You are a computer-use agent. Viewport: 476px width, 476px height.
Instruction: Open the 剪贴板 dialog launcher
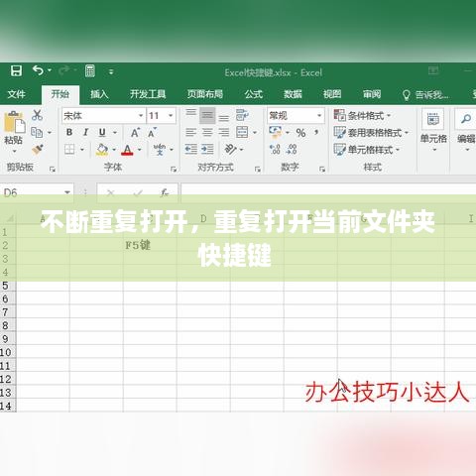53,170
